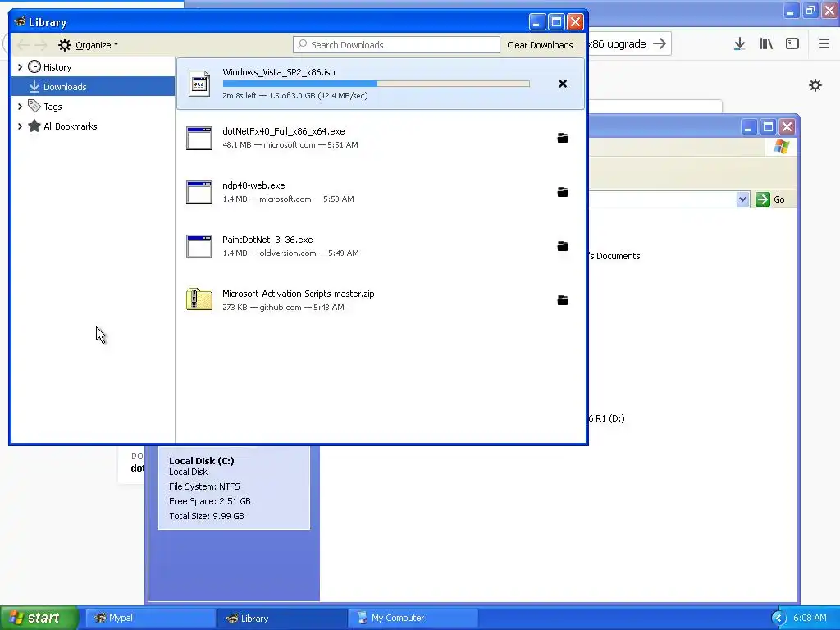
Task: Expand the History tree node
Action: point(21,67)
